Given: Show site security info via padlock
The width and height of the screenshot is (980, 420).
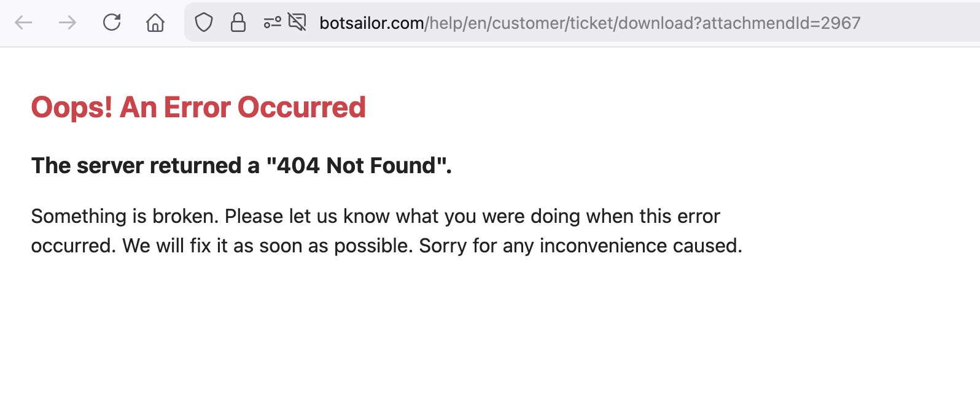Looking at the screenshot, I should pos(238,23).
